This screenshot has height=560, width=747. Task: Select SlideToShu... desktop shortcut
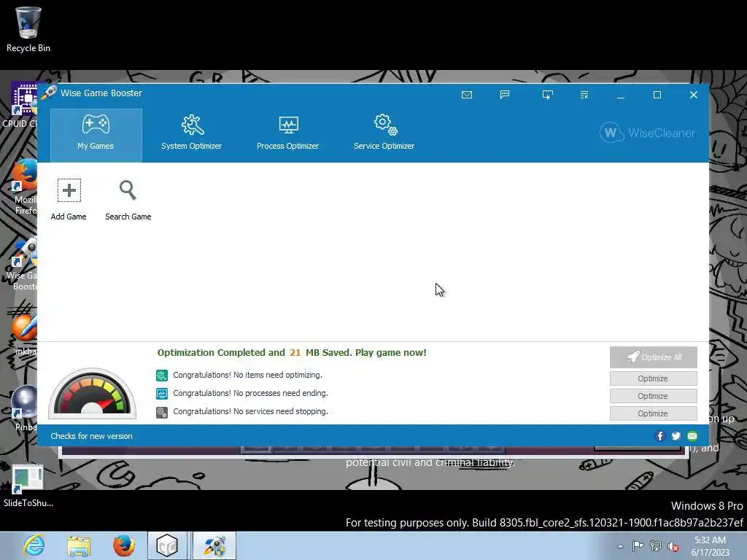[x=28, y=486]
